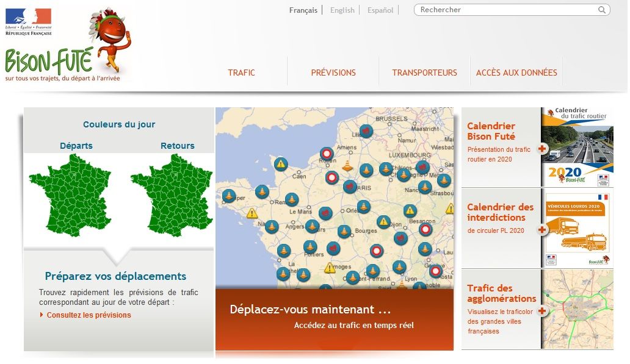The height and width of the screenshot is (364, 630).
Task: Select the uncircled orange cone below Amiens
Action: tap(347, 165)
